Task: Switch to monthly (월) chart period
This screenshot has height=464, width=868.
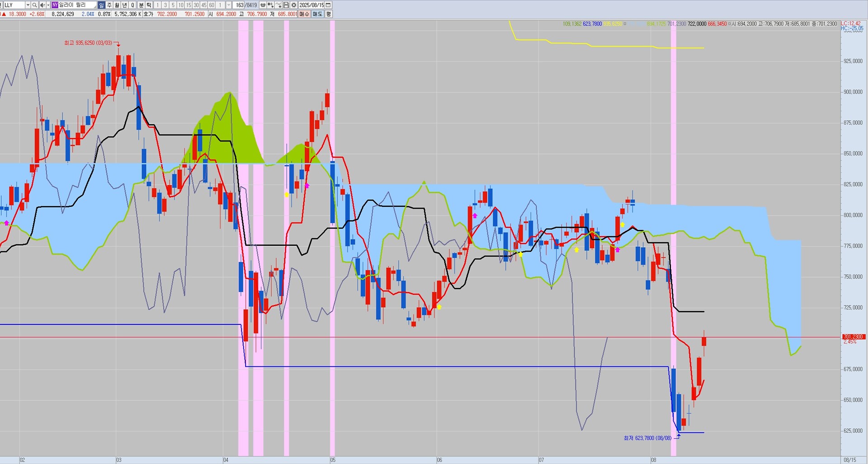Action: [117, 5]
